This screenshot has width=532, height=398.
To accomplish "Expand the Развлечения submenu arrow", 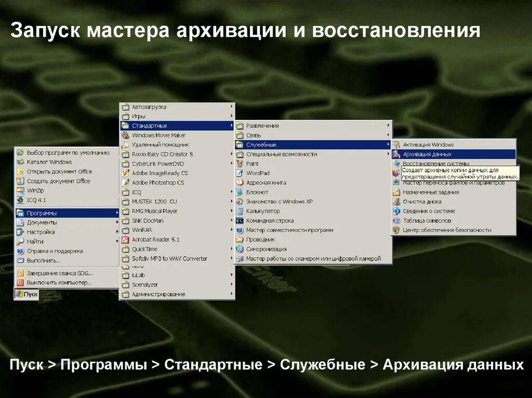I will [388, 126].
